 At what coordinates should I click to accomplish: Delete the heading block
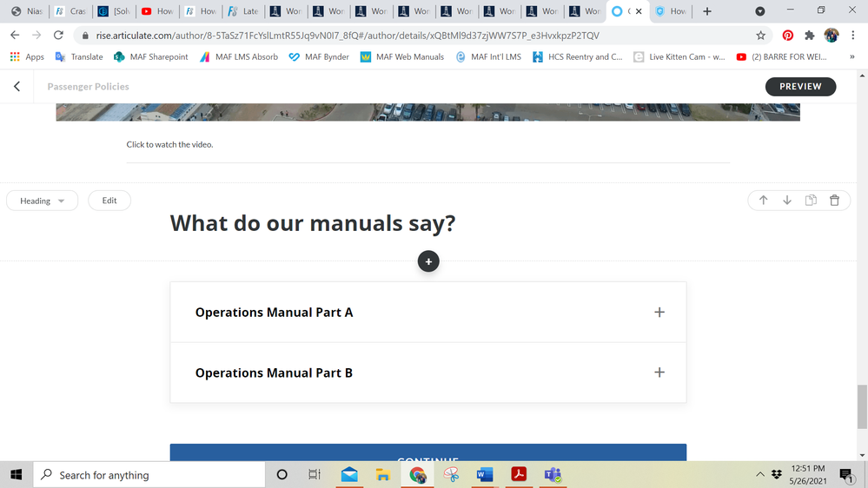(x=834, y=201)
